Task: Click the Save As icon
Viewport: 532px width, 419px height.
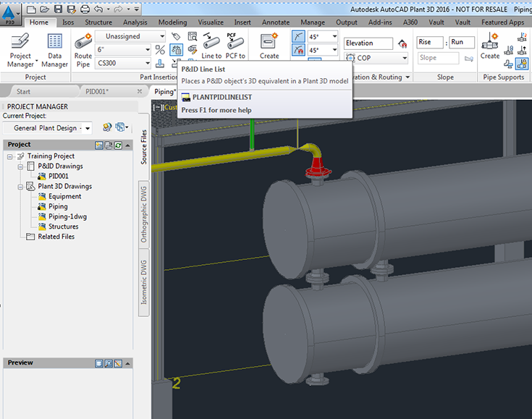Action: point(71,9)
